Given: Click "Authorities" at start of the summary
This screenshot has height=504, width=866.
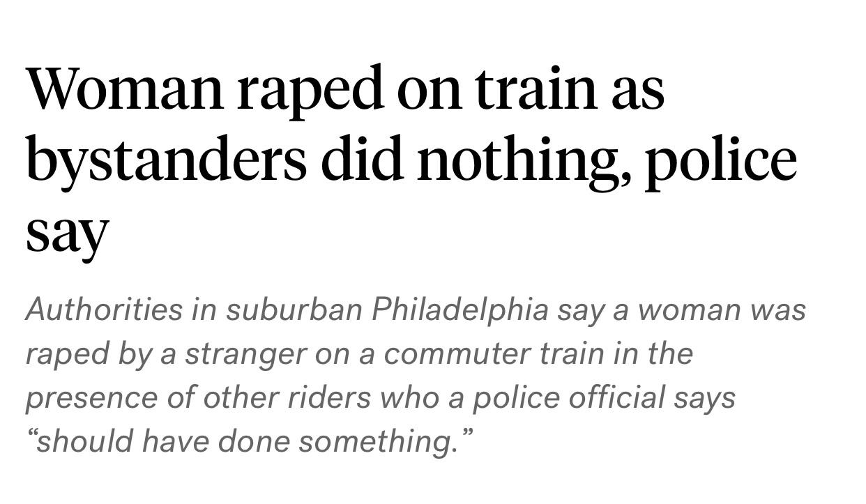Looking at the screenshot, I should pos(103,309).
